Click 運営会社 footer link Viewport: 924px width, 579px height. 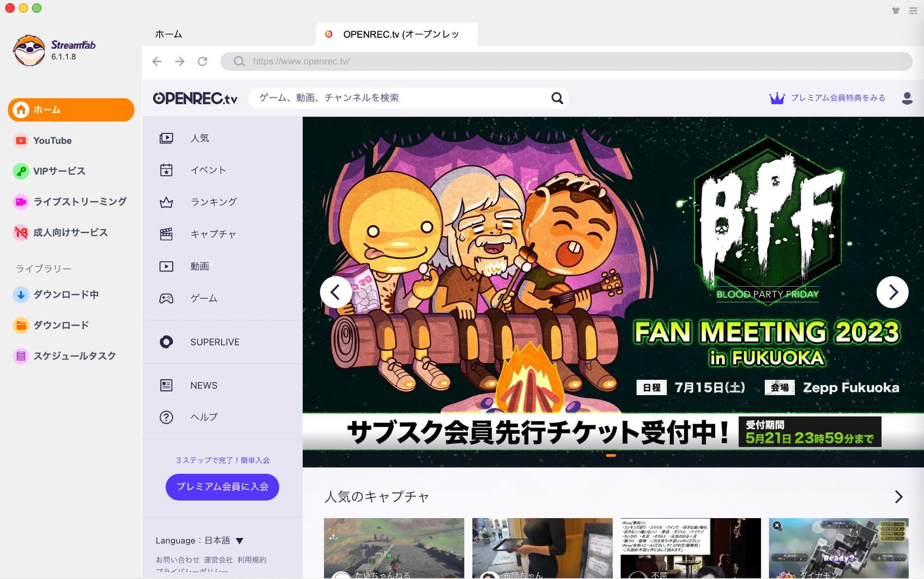tap(218, 560)
